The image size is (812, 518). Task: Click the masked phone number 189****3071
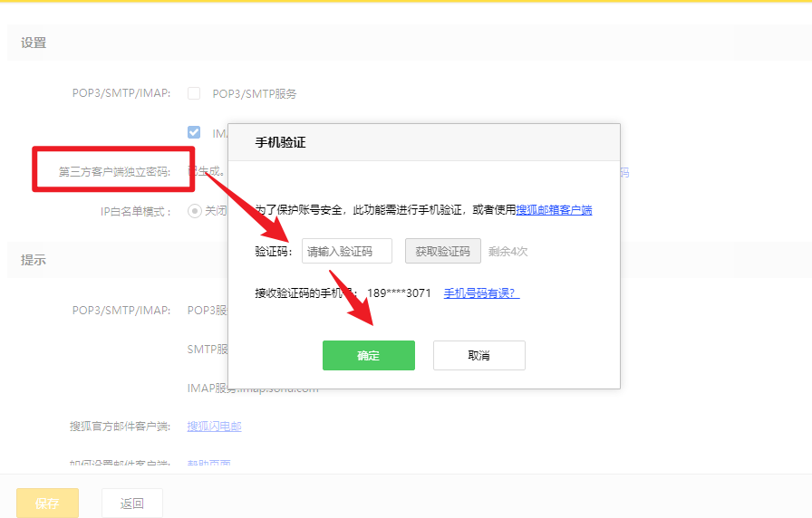coord(399,293)
